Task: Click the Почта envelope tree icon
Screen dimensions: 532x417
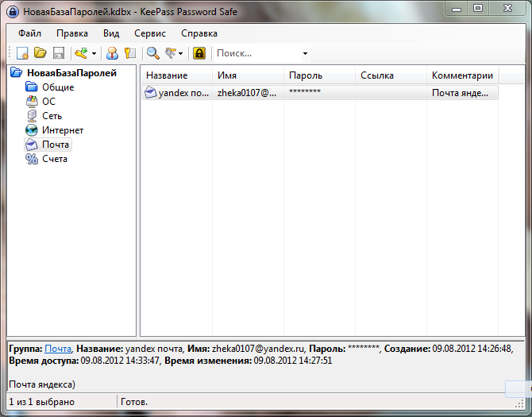Action: [32, 145]
